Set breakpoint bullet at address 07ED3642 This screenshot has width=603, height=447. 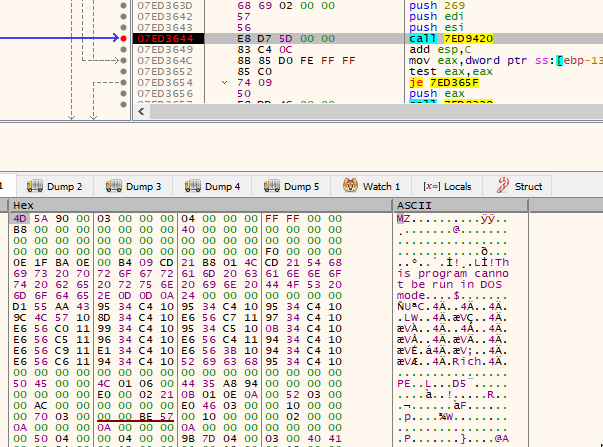tap(123, 17)
